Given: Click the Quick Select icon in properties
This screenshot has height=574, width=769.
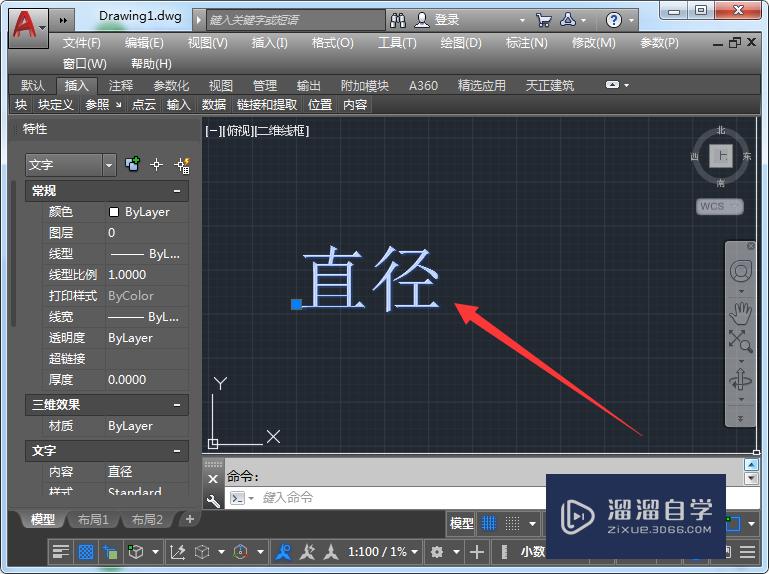Looking at the screenshot, I should tap(182, 165).
